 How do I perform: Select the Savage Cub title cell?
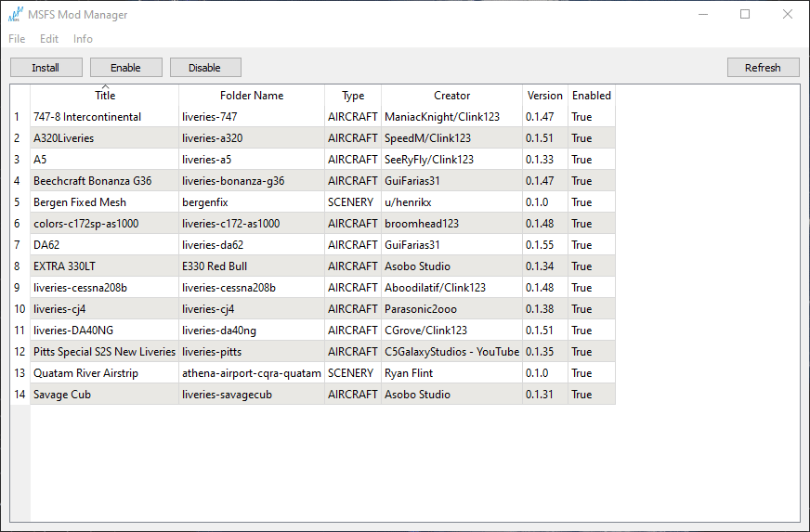pos(105,394)
